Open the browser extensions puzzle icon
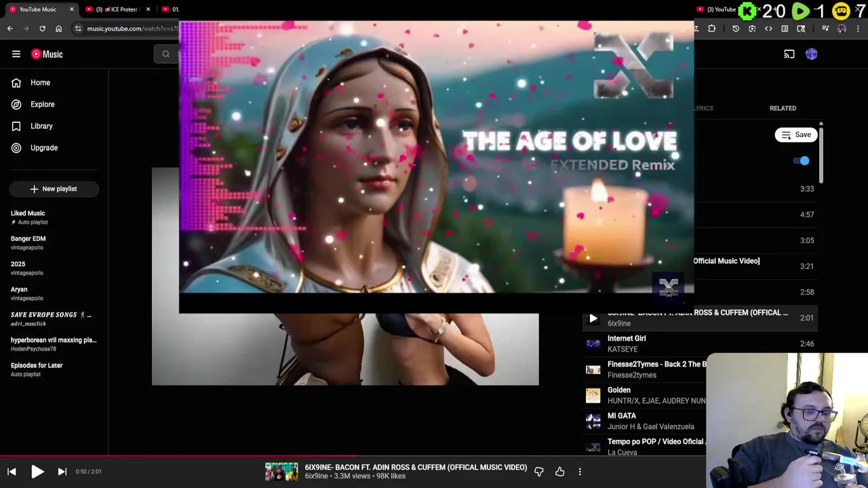The image size is (868, 488). click(x=711, y=28)
